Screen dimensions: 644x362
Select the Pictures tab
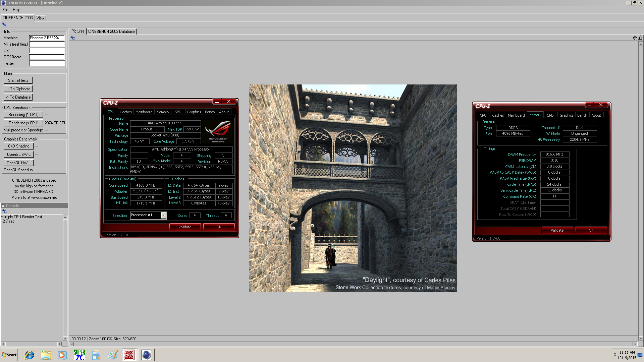tap(78, 31)
